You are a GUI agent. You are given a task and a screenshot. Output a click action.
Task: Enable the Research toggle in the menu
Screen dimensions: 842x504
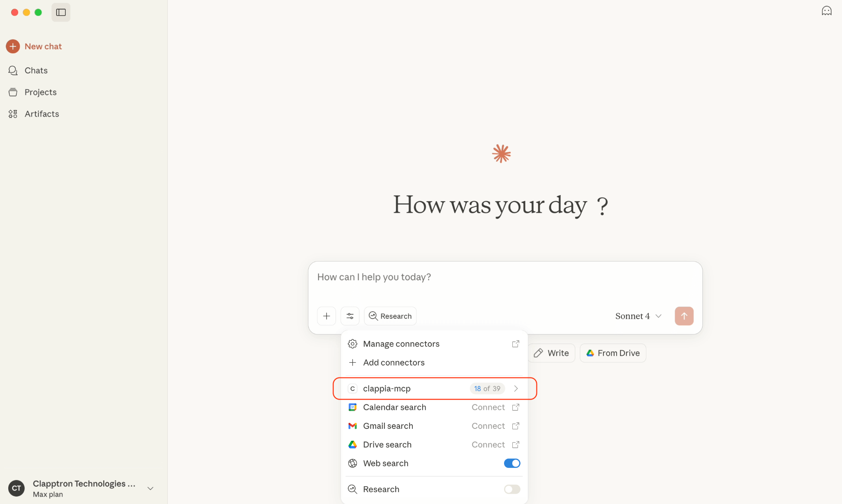pyautogui.click(x=512, y=489)
